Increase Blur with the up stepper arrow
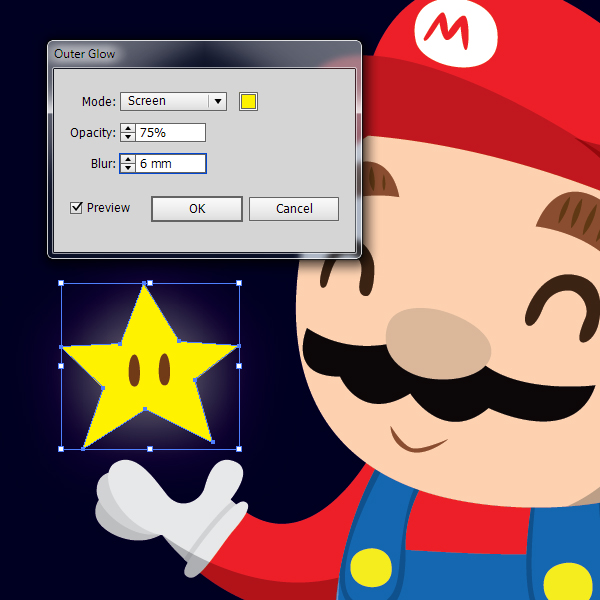This screenshot has height=600, width=600. 127,160
